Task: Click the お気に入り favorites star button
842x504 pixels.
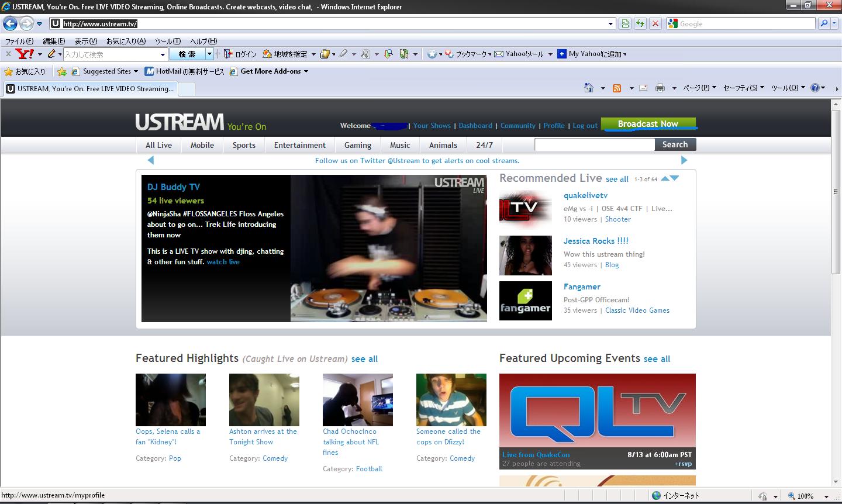Action: pos(25,71)
